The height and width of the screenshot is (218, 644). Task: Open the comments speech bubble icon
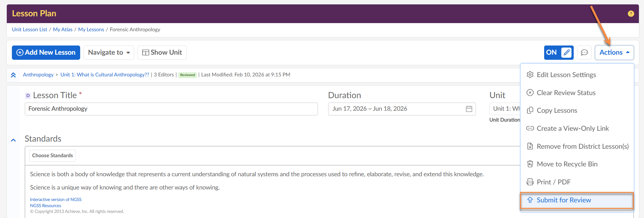(584, 53)
